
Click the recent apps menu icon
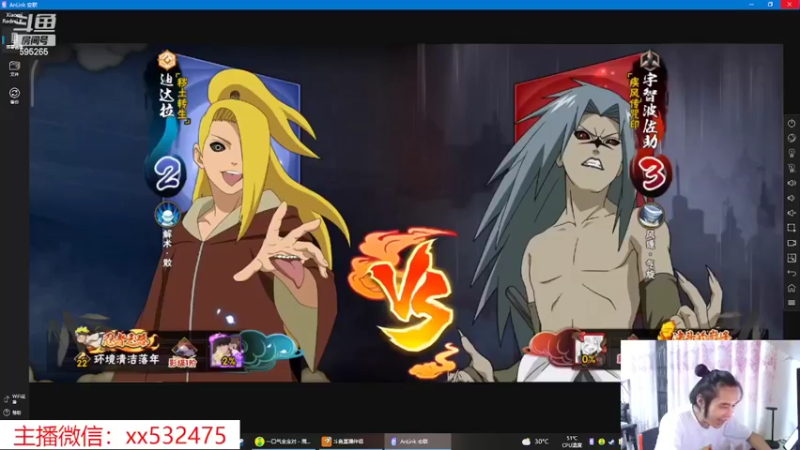point(791,303)
